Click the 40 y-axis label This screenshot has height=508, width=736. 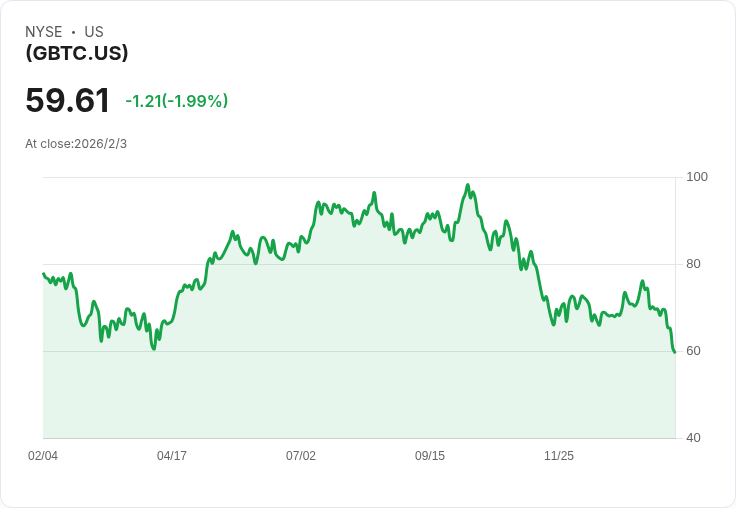tap(696, 438)
